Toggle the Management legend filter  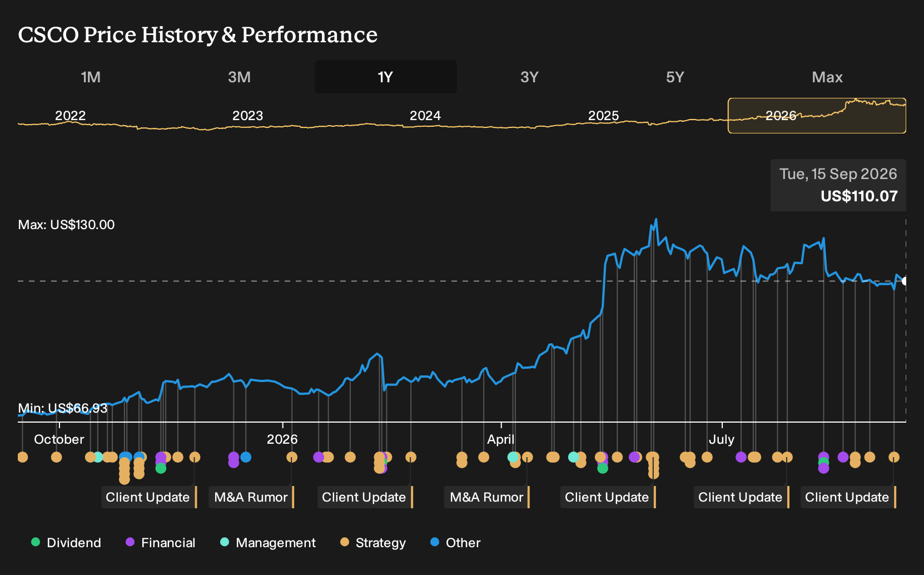(268, 543)
